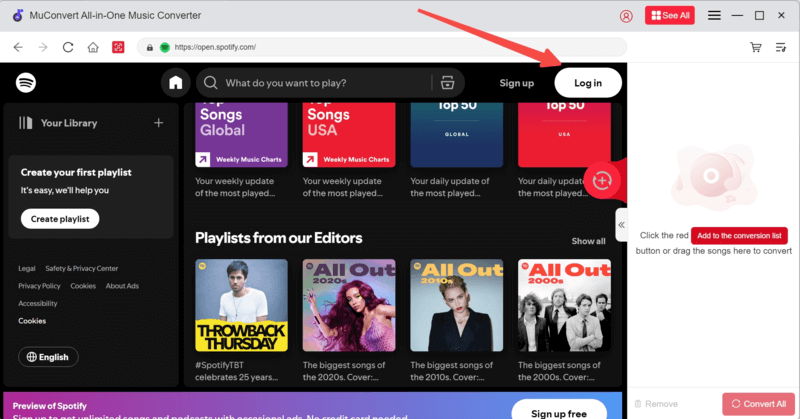800x419 pixels.
Task: Open Top 50 USA playlist cover
Action: pyautogui.click(x=564, y=135)
